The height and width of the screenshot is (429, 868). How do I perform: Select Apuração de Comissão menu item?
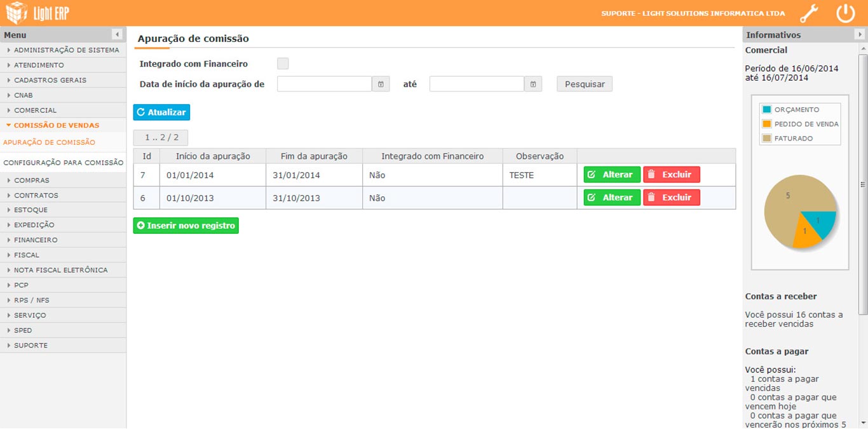tap(49, 142)
